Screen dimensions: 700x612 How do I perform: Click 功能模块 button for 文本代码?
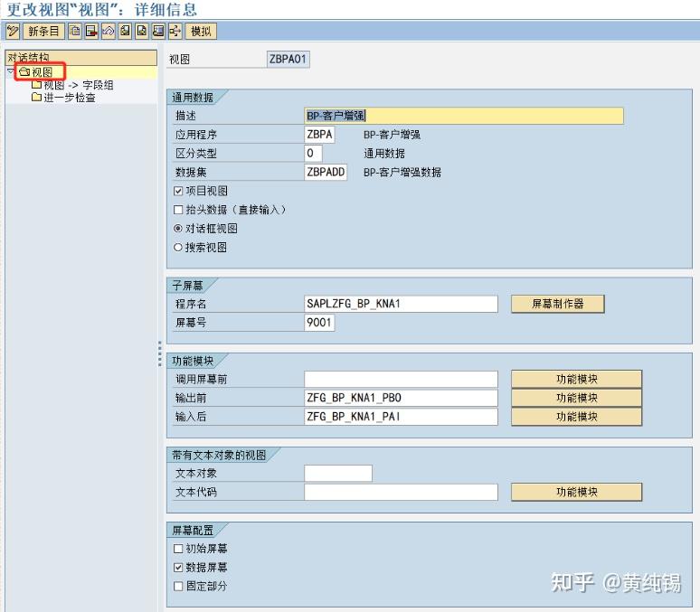(x=576, y=492)
